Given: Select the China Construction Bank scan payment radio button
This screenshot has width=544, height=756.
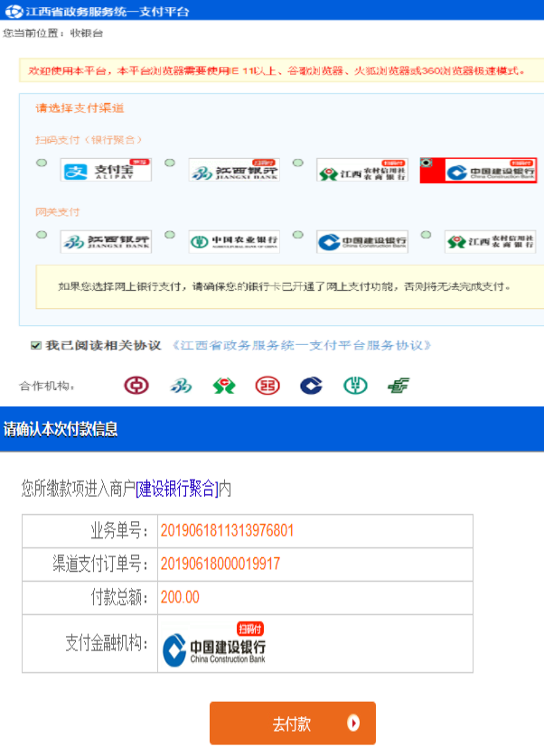Looking at the screenshot, I should (427, 163).
